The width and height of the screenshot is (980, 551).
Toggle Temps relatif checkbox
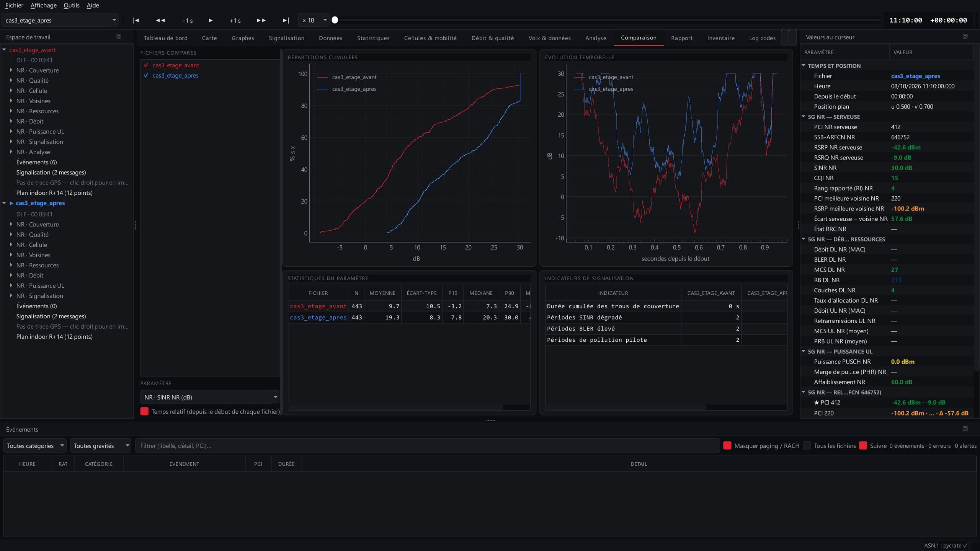tap(144, 411)
